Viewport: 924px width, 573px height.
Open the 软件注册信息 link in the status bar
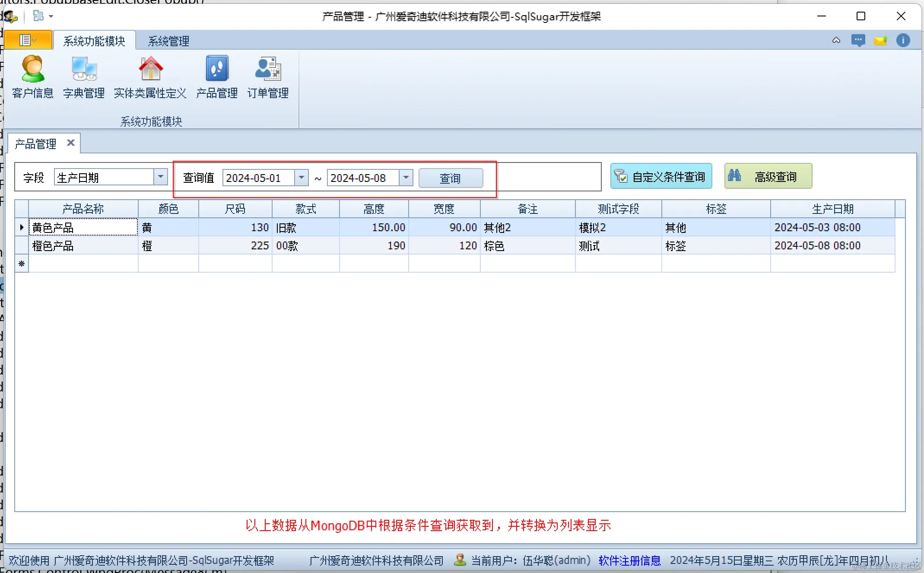629,560
